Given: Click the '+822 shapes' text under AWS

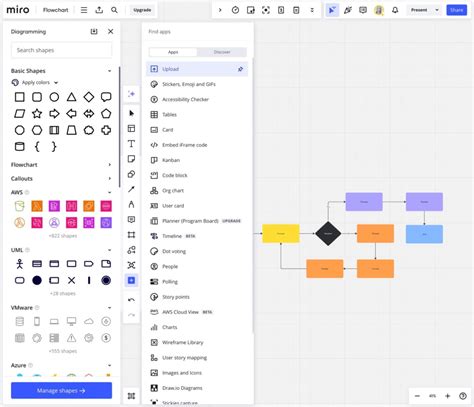Looking at the screenshot, I should 63,236.
